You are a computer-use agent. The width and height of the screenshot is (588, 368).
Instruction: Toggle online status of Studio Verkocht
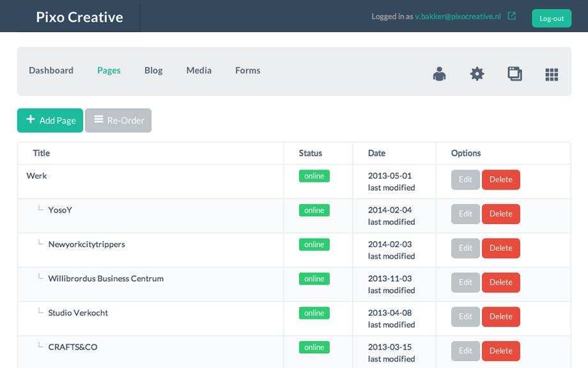tap(314, 313)
